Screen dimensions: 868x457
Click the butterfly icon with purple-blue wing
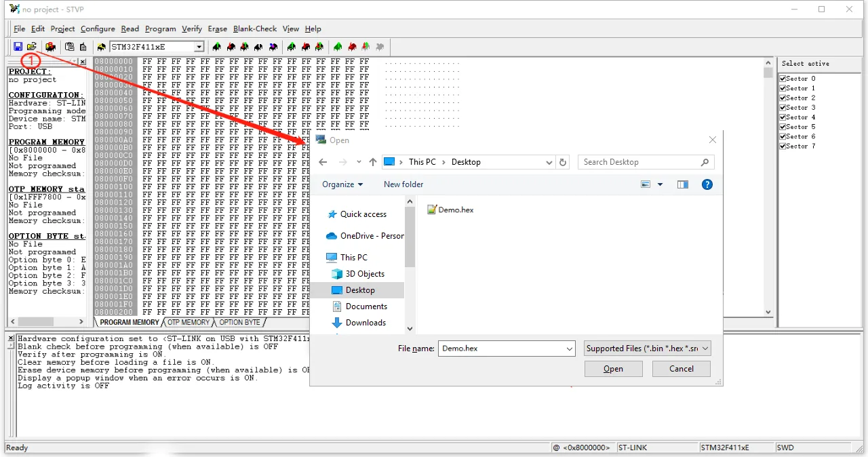tap(273, 47)
